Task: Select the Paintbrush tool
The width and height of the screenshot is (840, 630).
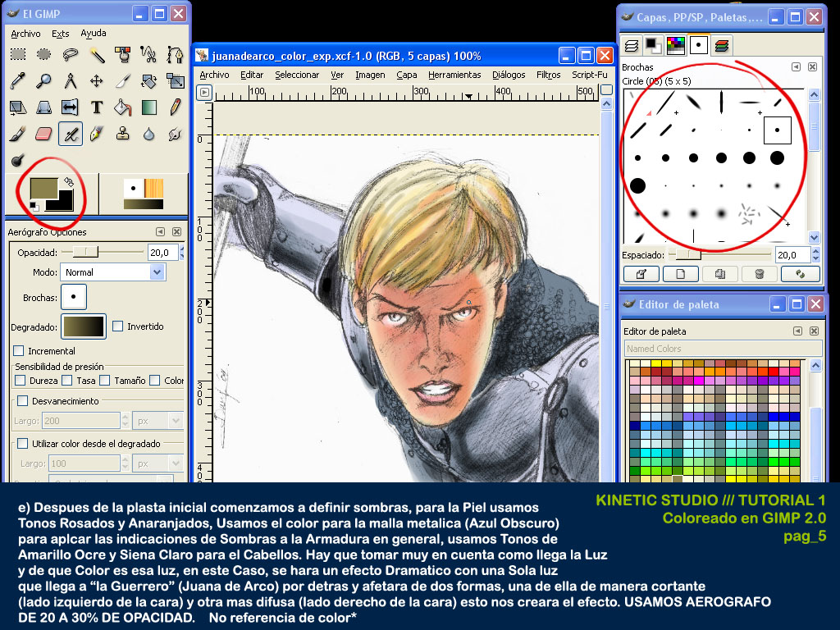Action: tap(18, 134)
